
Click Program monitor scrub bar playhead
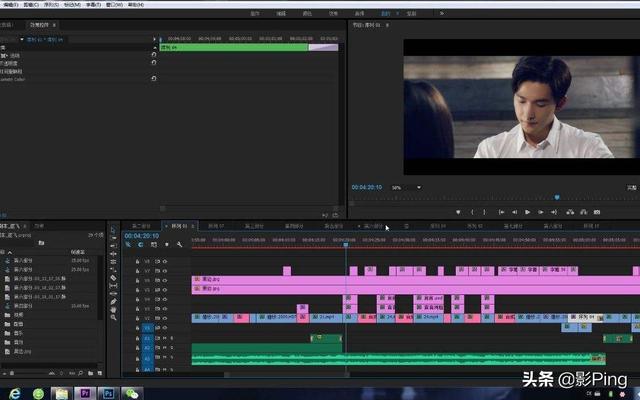click(557, 198)
